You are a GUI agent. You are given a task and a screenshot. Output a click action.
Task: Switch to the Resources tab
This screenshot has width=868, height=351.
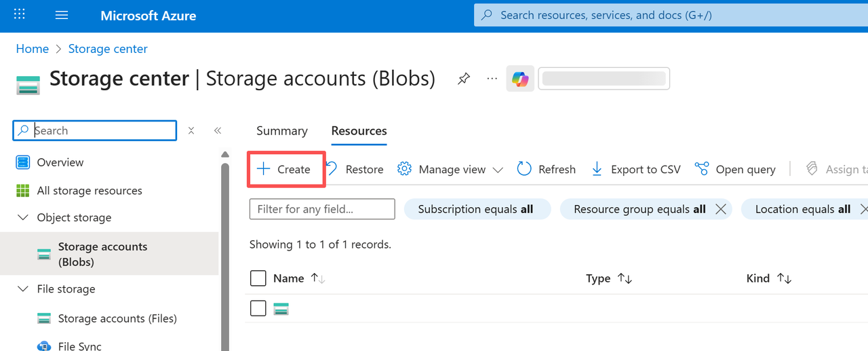point(359,131)
